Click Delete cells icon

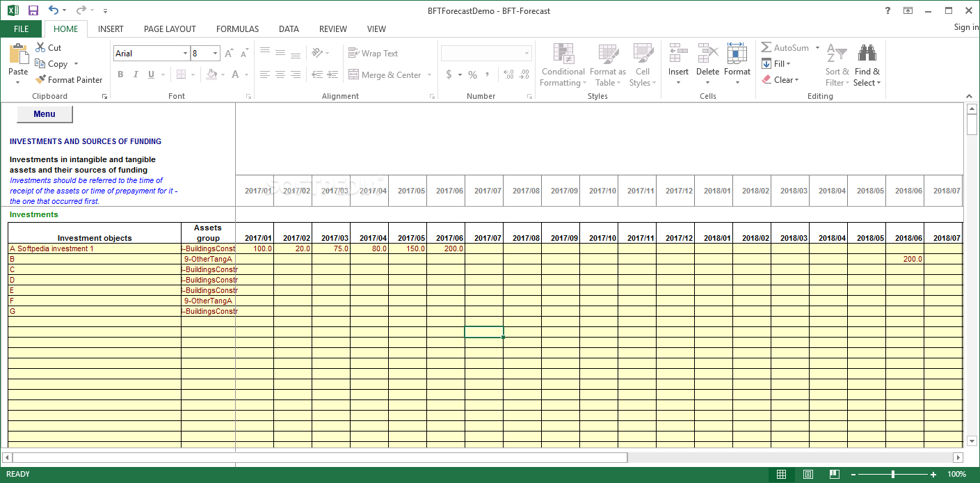pyautogui.click(x=707, y=53)
